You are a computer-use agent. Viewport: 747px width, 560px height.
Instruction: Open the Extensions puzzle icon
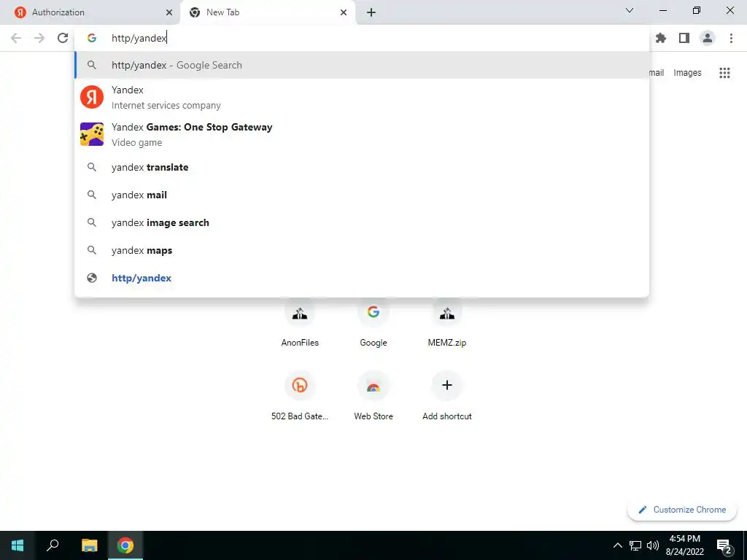click(x=661, y=38)
